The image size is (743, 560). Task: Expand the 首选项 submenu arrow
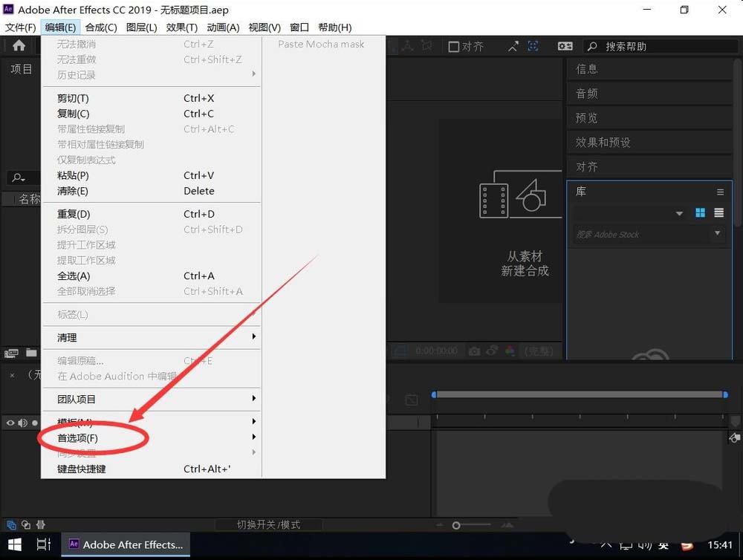pyautogui.click(x=254, y=437)
